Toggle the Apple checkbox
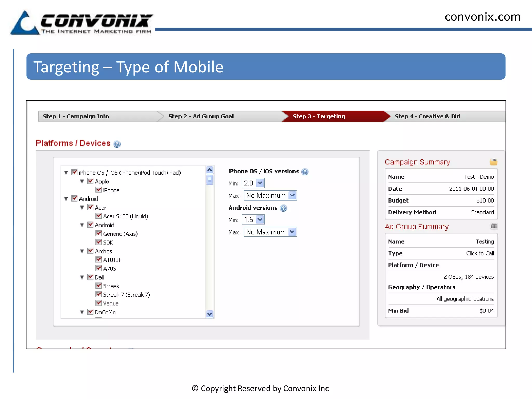The width and height of the screenshot is (532, 399). [x=90, y=181]
